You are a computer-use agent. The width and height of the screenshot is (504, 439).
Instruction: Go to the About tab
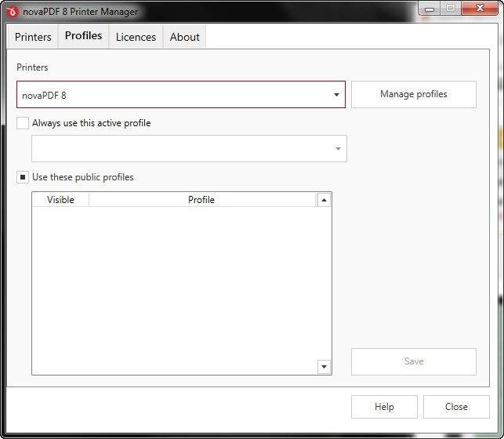click(185, 37)
